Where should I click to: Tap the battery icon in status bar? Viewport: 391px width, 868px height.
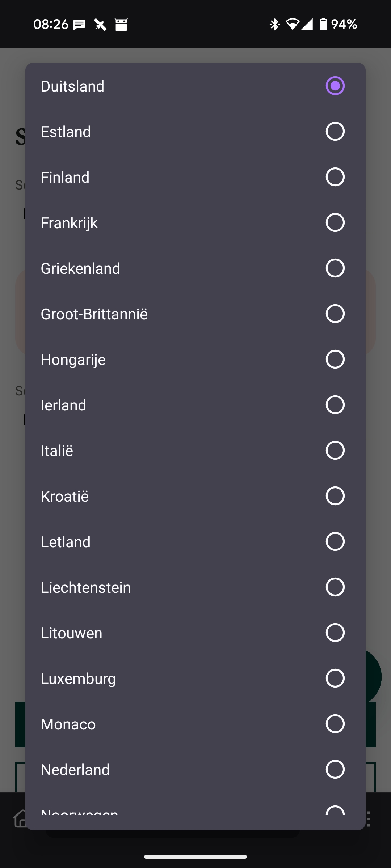(x=323, y=24)
